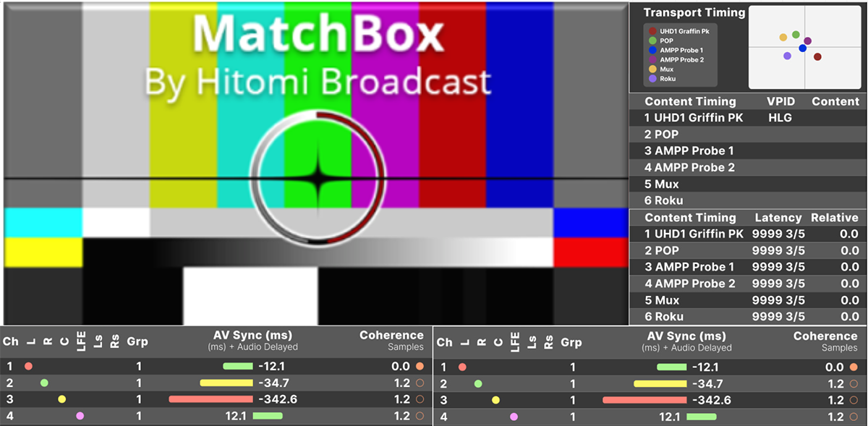Click the -34.7 AV sync value in right panel
The height and width of the screenshot is (426, 868).
click(x=707, y=383)
